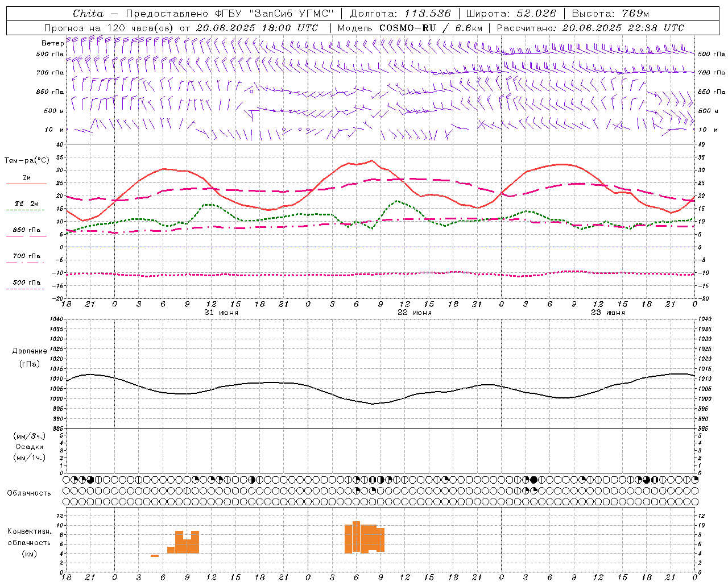Click the Тем-ра(°C) axis title
Image resolution: width=728 pixels, height=582 pixels.
27,161
